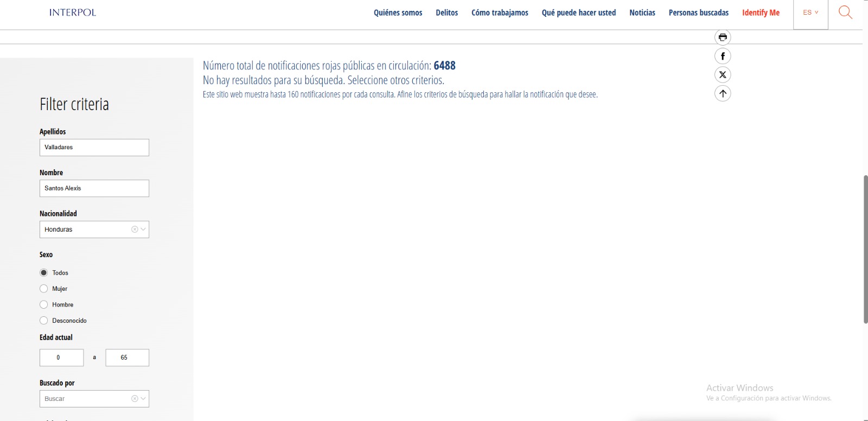Clear the Buscado por field

click(x=135, y=399)
